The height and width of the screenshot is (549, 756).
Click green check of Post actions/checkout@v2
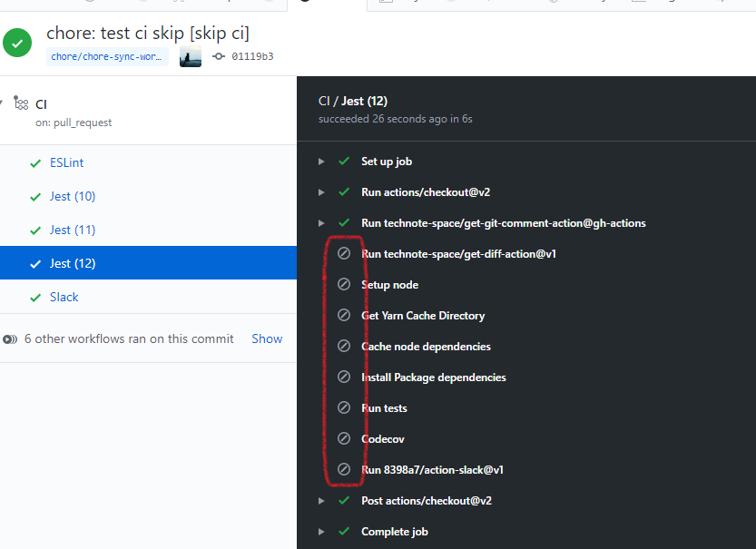coord(344,500)
